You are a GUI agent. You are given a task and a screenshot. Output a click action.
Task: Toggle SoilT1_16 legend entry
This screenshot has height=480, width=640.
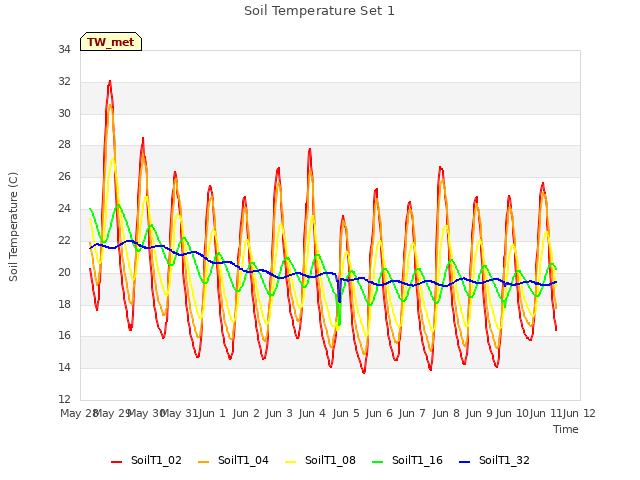[407, 460]
